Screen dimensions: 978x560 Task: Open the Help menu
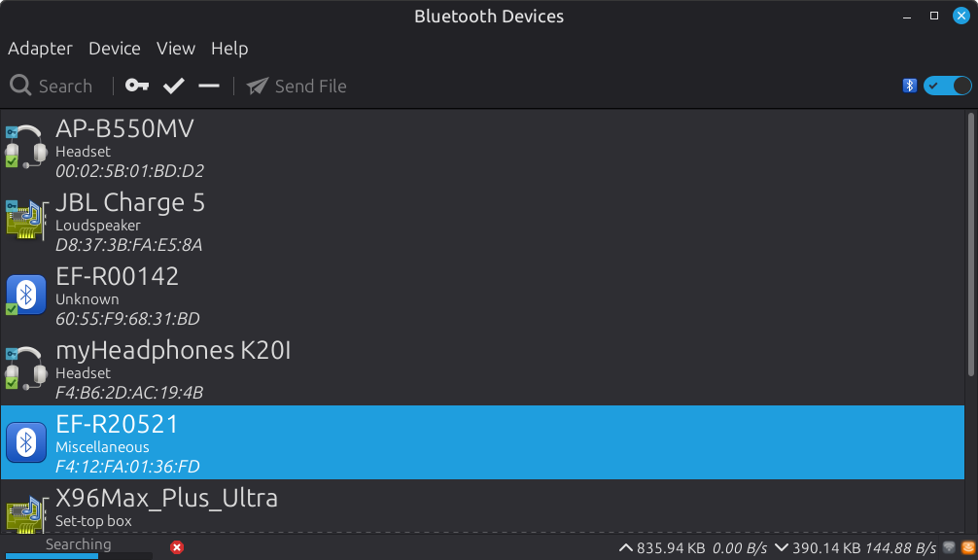pyautogui.click(x=229, y=49)
